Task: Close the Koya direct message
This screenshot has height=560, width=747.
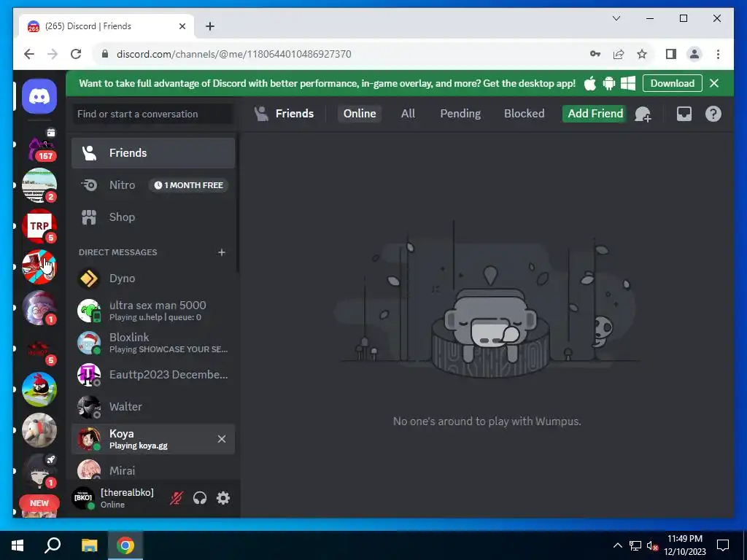Action: [x=222, y=439]
